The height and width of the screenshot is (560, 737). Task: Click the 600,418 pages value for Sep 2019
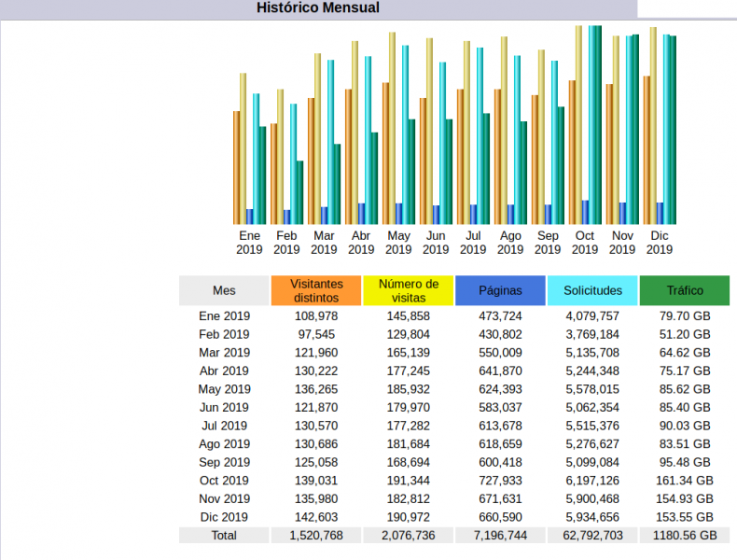pos(500,462)
